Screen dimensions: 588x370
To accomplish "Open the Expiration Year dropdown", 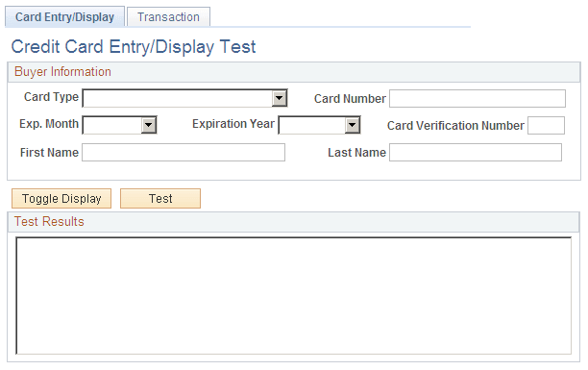I will click(x=319, y=125).
